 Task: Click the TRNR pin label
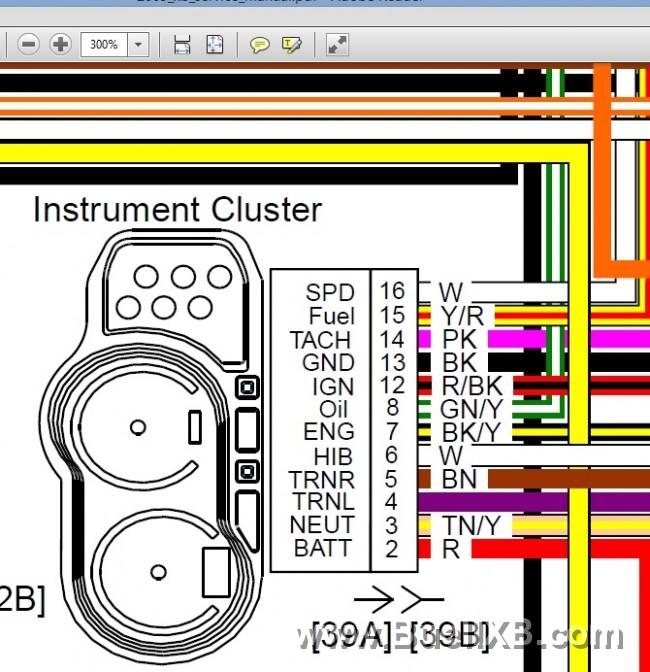[x=322, y=480]
